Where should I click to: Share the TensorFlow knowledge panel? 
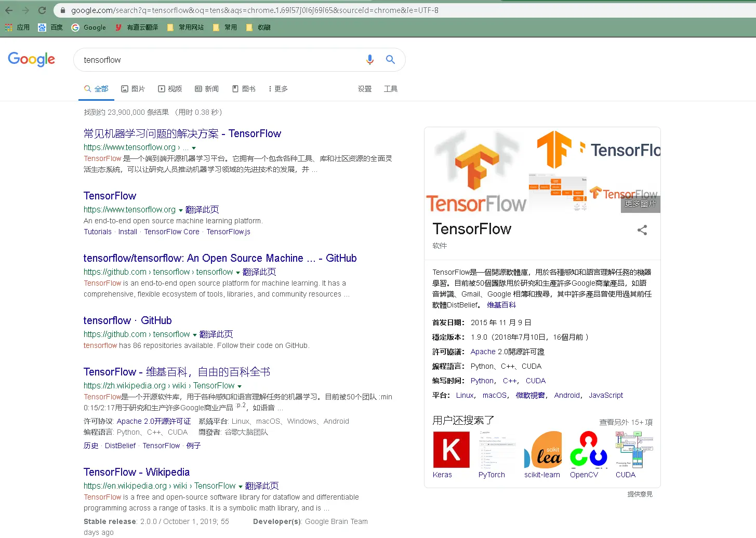coord(642,230)
